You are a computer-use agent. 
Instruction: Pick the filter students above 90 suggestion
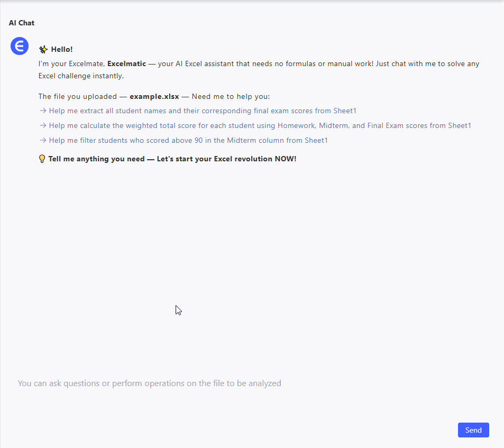pos(188,141)
